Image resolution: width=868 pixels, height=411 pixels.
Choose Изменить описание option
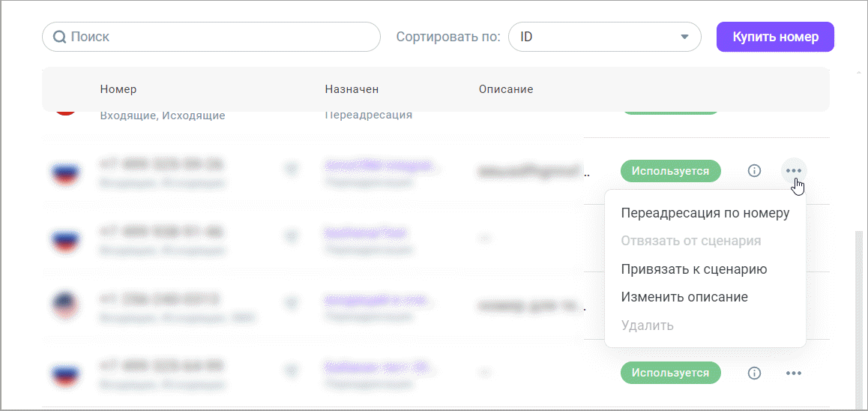(x=684, y=297)
